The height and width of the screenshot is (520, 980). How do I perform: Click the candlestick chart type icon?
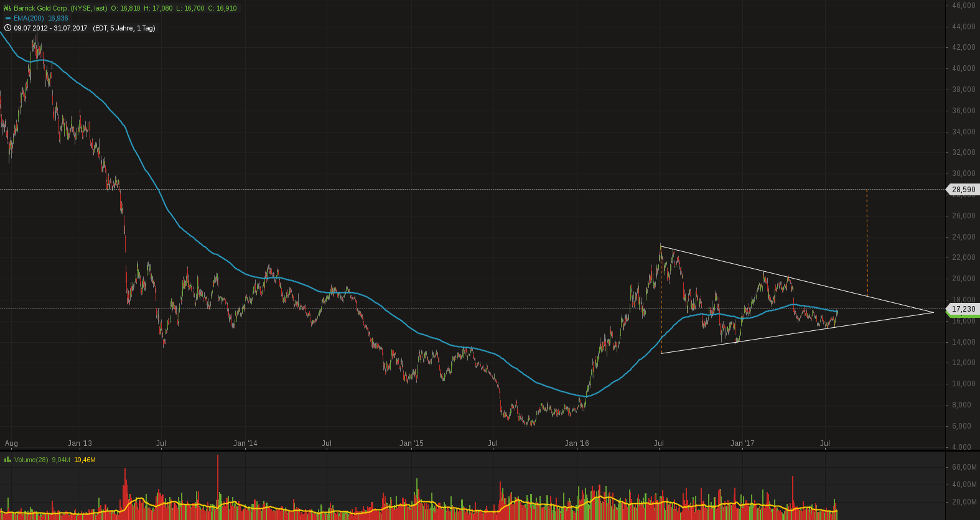coord(7,8)
